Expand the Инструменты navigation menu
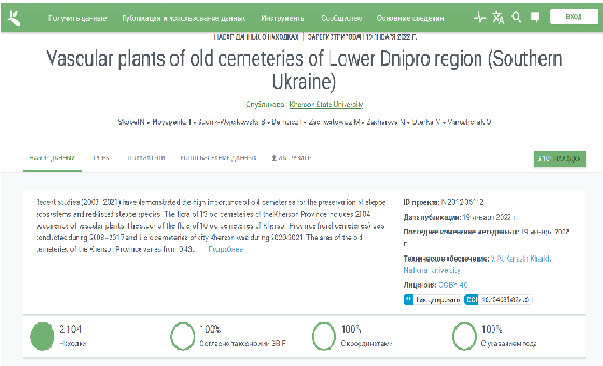The image size is (603, 366). tap(283, 18)
